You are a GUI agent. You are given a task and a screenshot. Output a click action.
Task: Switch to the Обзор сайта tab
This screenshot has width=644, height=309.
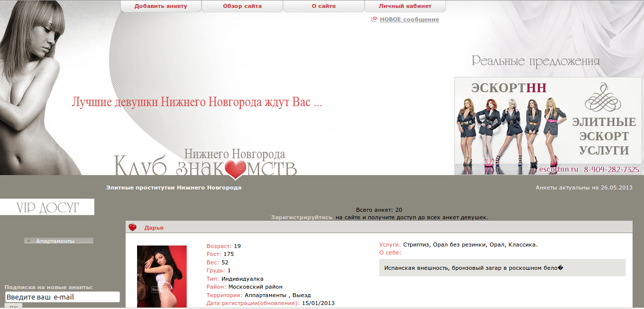coord(242,6)
